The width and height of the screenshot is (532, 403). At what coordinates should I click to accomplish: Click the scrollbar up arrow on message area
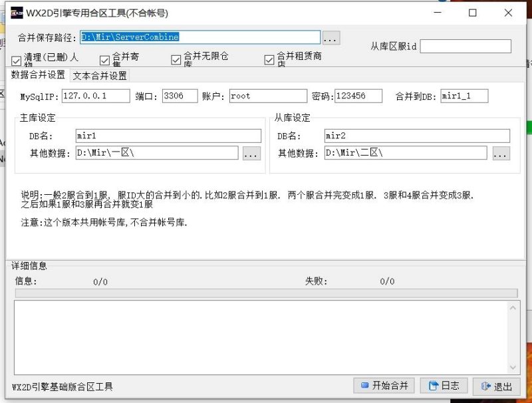pos(513,307)
